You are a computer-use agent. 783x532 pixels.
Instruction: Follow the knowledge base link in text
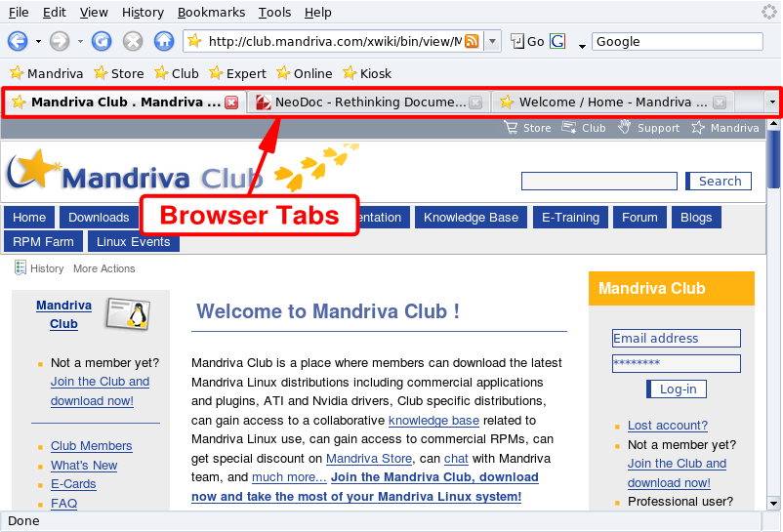tap(433, 421)
